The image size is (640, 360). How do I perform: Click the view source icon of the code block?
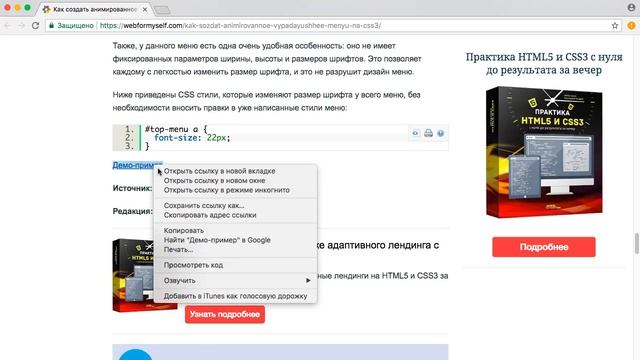416,133
